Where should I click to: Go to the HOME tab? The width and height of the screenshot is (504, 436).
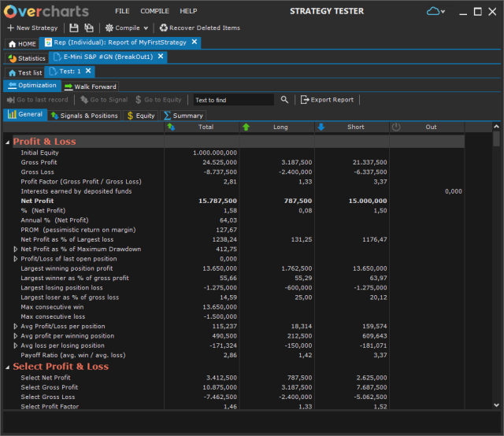pos(22,44)
